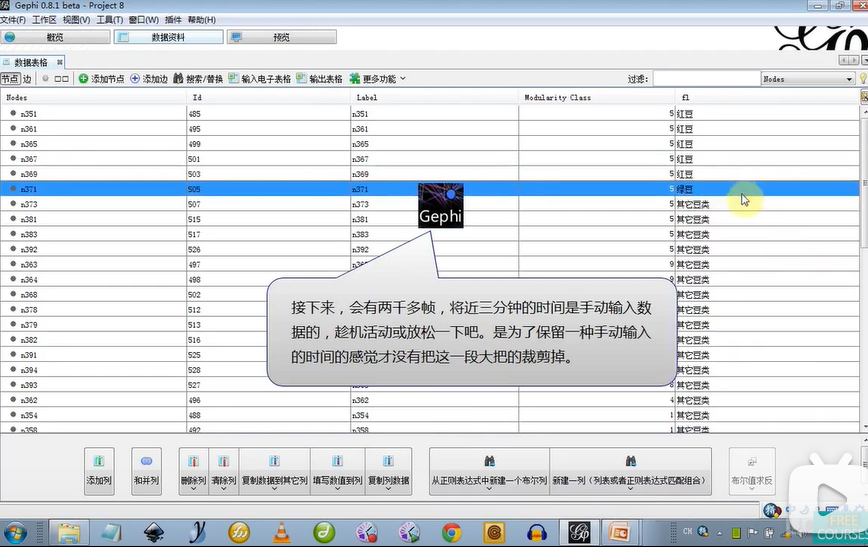Expand the arrow under 复制列数据
Image resolution: width=868 pixels, height=547 pixels.
point(389,489)
